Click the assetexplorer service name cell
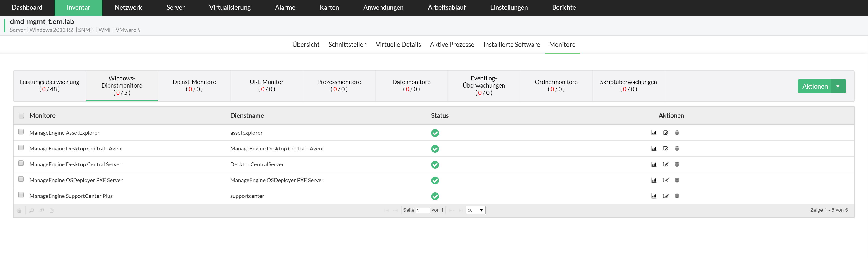The height and width of the screenshot is (258, 868). point(246,133)
